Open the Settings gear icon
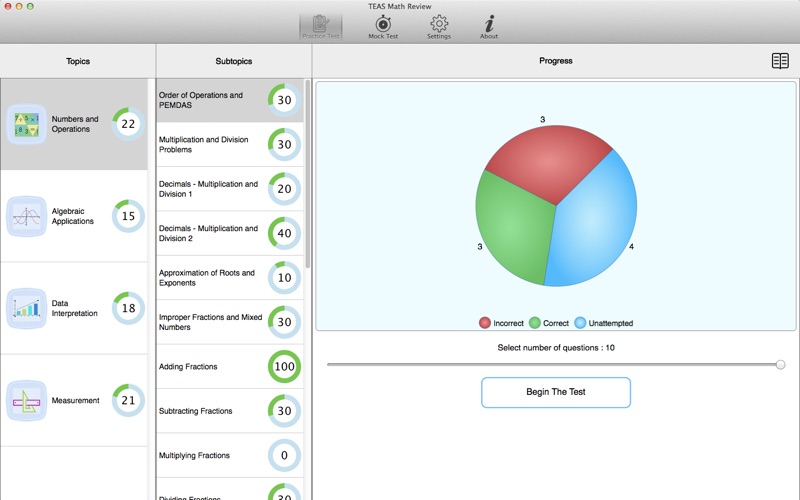Screen dimensions: 800x500 click(x=439, y=27)
